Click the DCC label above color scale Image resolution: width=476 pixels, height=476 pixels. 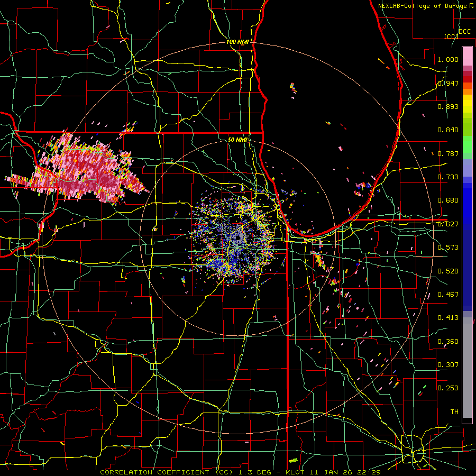coord(465,32)
